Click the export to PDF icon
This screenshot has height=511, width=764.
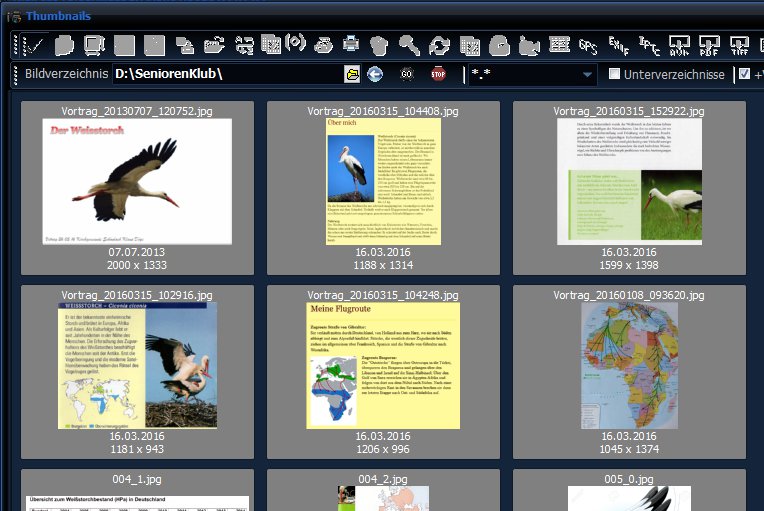click(708, 45)
